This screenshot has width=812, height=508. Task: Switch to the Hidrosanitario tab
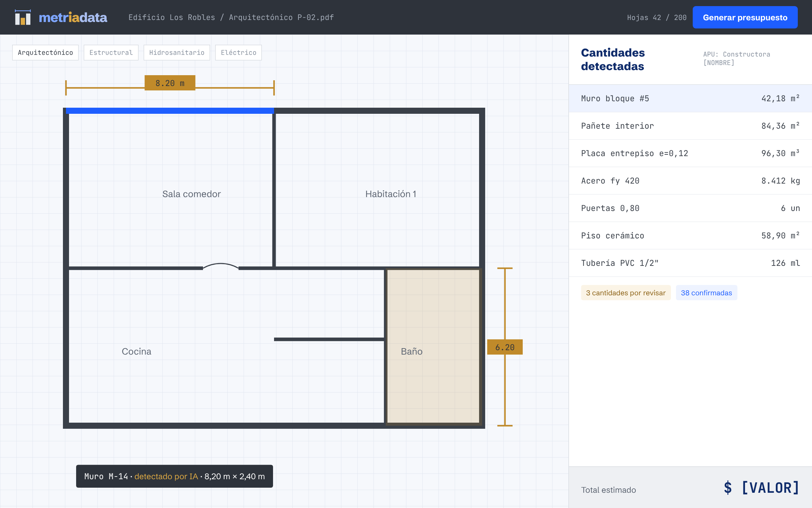tap(177, 52)
